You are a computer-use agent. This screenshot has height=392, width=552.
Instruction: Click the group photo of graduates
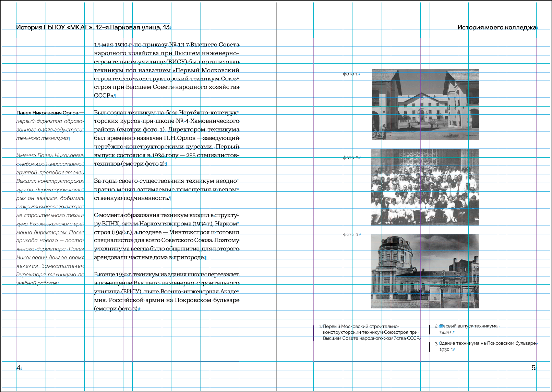point(425,187)
